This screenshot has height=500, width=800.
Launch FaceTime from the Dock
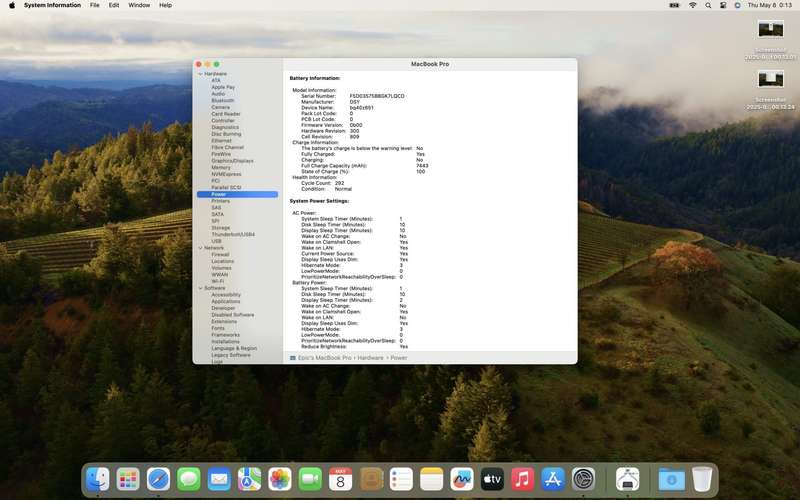310,480
